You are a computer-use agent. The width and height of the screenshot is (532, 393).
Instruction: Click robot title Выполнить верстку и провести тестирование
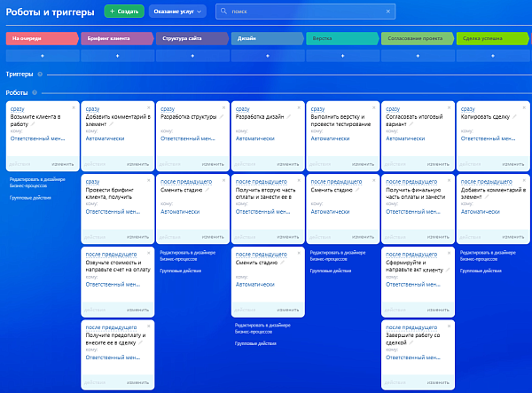[340, 121]
